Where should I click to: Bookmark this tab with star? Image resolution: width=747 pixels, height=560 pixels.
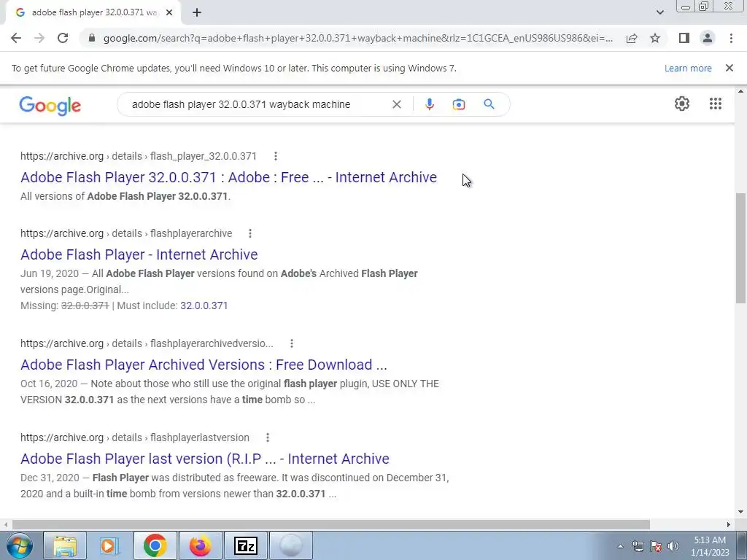click(x=655, y=38)
